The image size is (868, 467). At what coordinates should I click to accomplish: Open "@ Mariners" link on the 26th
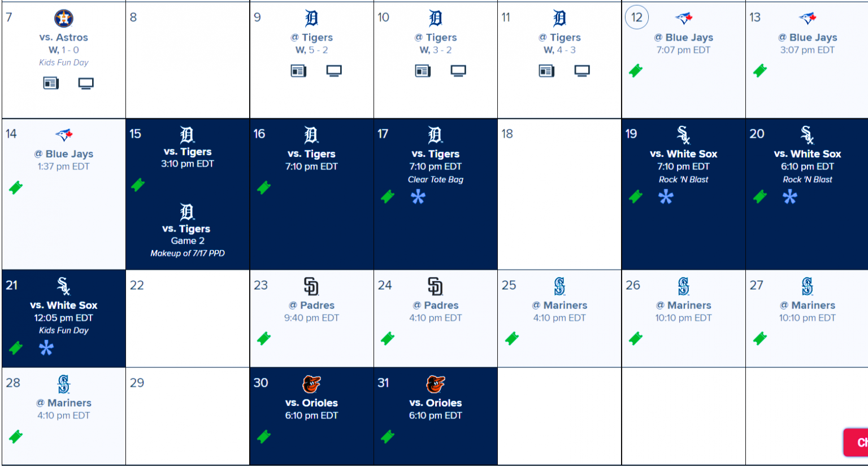coord(683,305)
